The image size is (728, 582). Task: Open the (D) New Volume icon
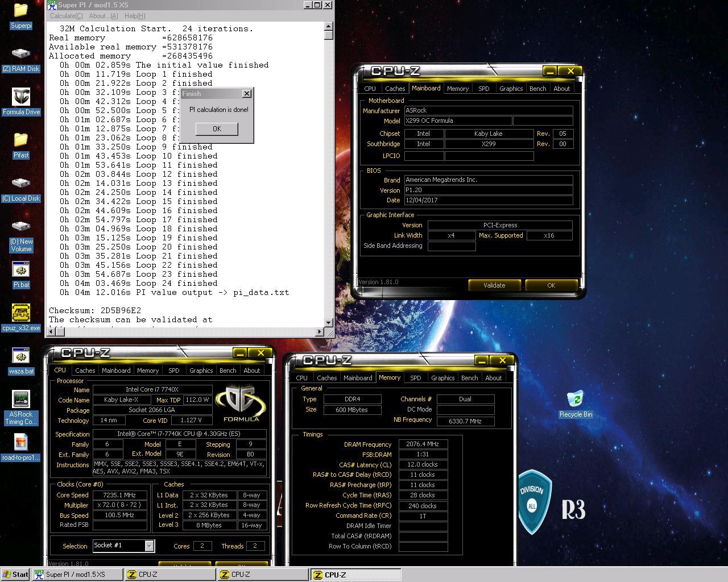pyautogui.click(x=21, y=235)
